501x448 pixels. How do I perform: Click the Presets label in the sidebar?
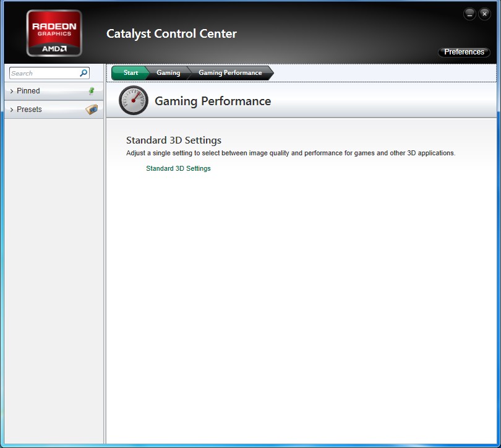tap(29, 110)
